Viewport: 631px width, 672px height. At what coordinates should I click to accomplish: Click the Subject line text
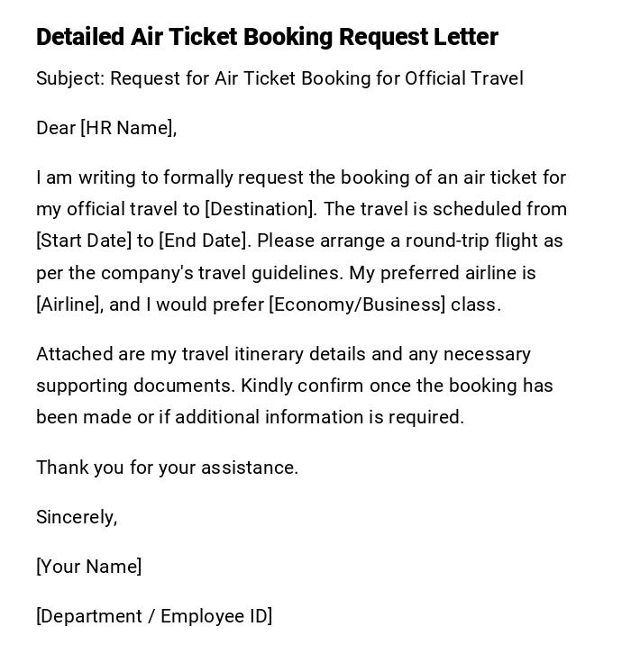click(x=279, y=78)
